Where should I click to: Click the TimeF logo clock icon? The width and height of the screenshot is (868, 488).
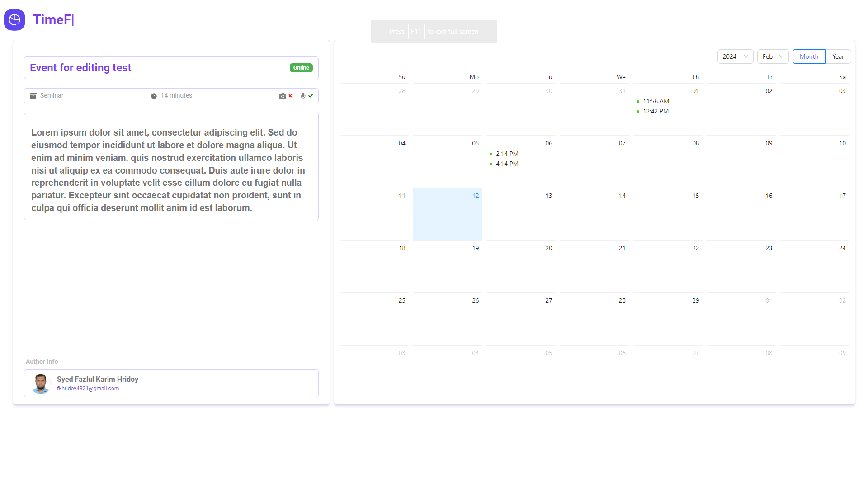click(x=14, y=19)
